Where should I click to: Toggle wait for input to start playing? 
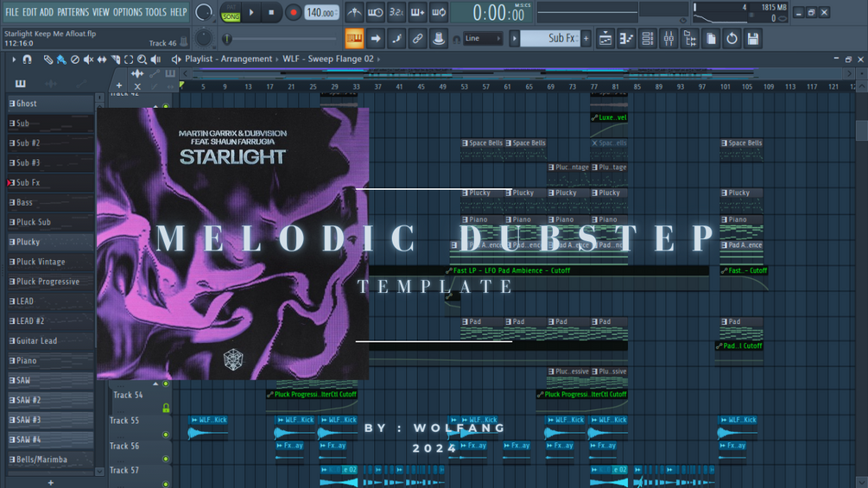(376, 12)
